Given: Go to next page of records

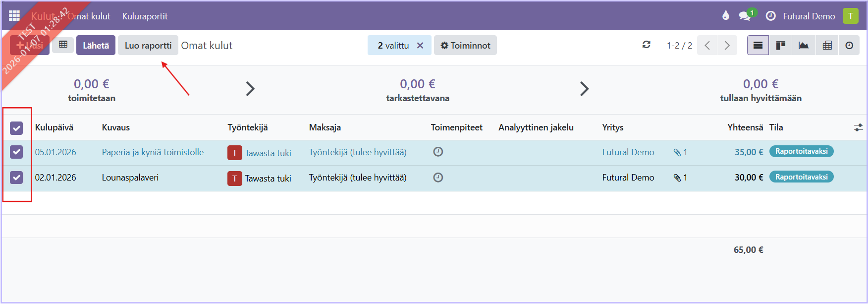Looking at the screenshot, I should (727, 46).
